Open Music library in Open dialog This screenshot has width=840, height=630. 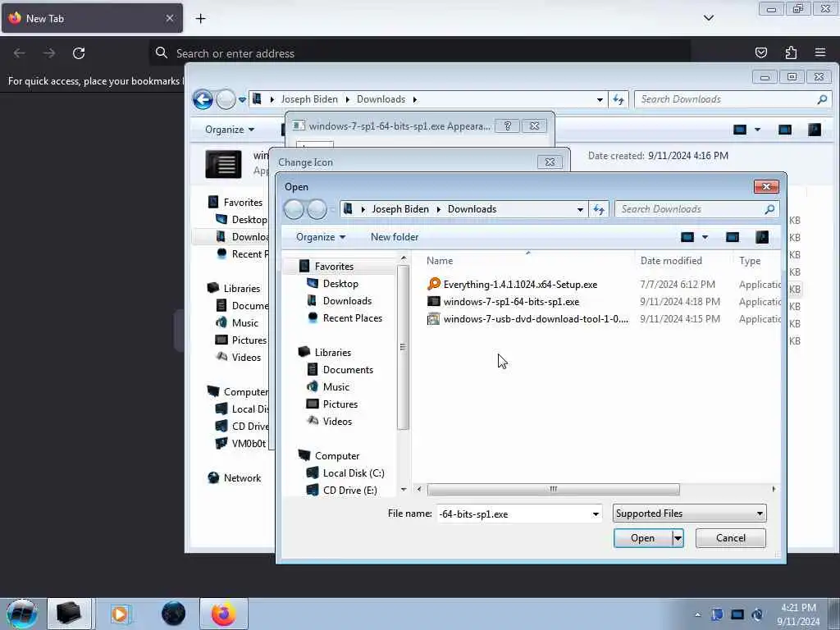click(336, 387)
